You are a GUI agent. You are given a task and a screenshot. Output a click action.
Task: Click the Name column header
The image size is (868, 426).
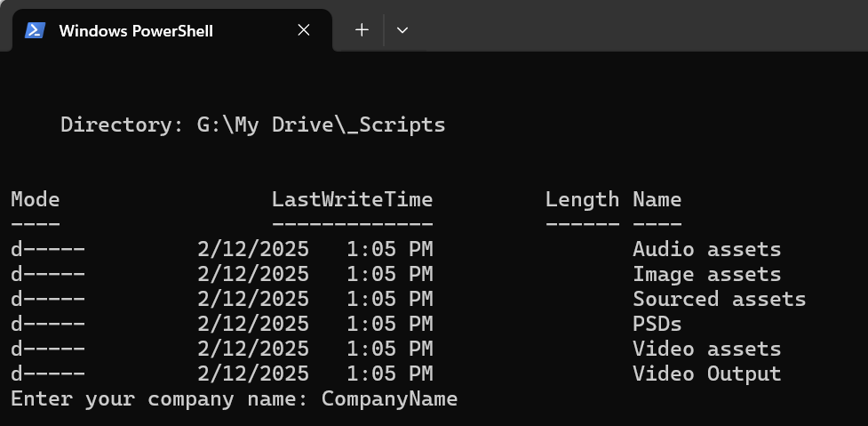pyautogui.click(x=657, y=199)
